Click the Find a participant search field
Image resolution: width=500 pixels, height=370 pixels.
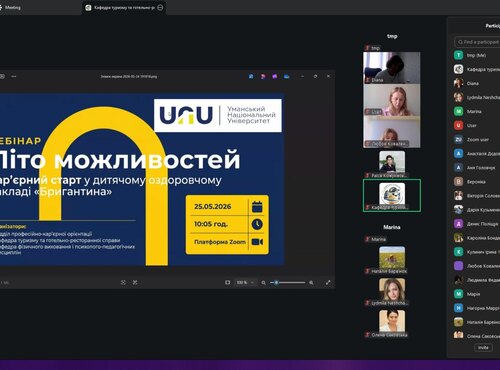tap(477, 42)
